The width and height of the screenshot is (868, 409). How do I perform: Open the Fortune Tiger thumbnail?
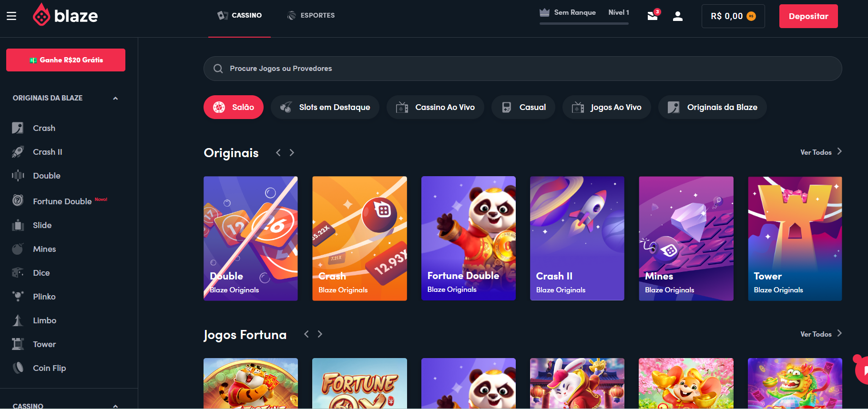(251, 383)
